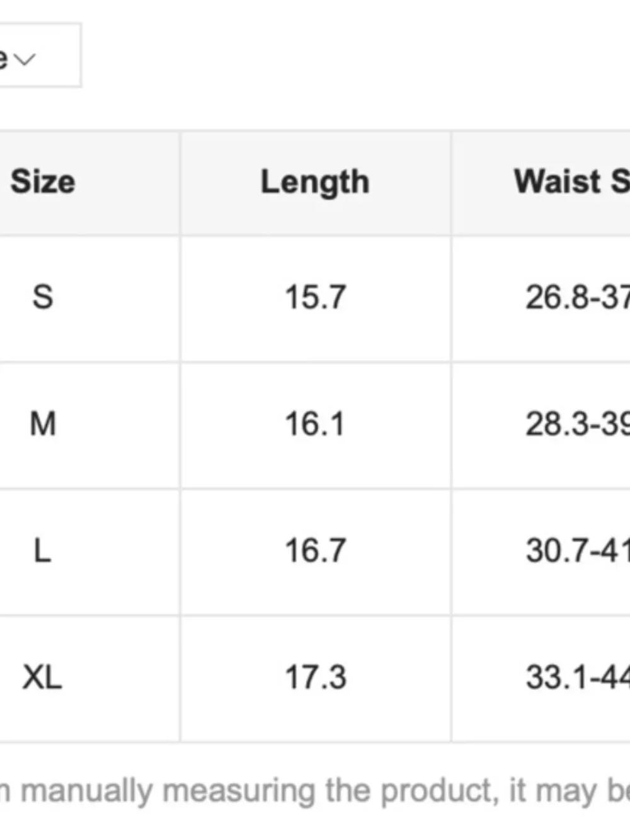Click the manual measuring disclaimer text
Screen dimensions: 630x840
(x=315, y=790)
